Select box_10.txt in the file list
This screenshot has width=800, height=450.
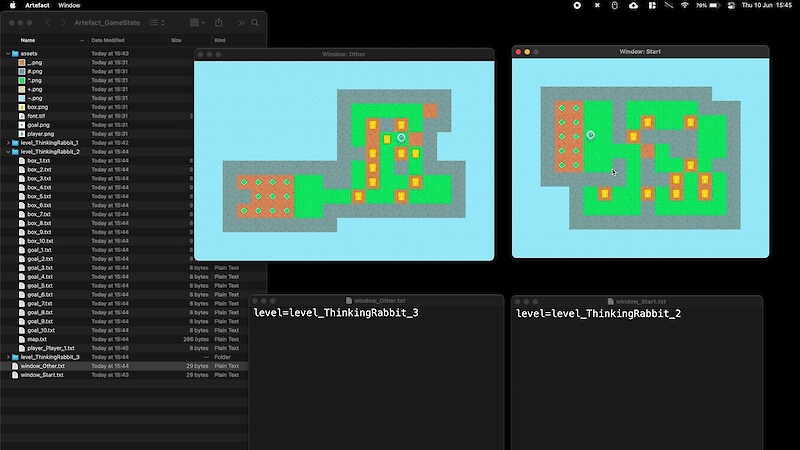tap(40, 241)
